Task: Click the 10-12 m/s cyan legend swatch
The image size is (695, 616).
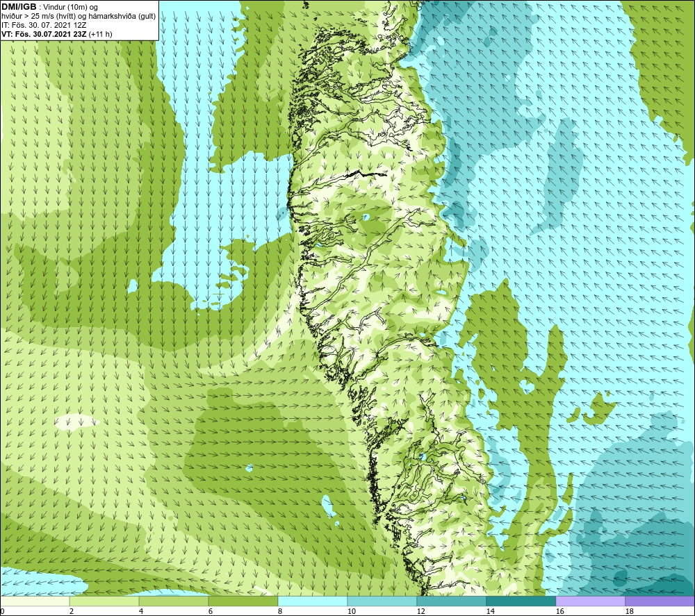Action: point(382,601)
